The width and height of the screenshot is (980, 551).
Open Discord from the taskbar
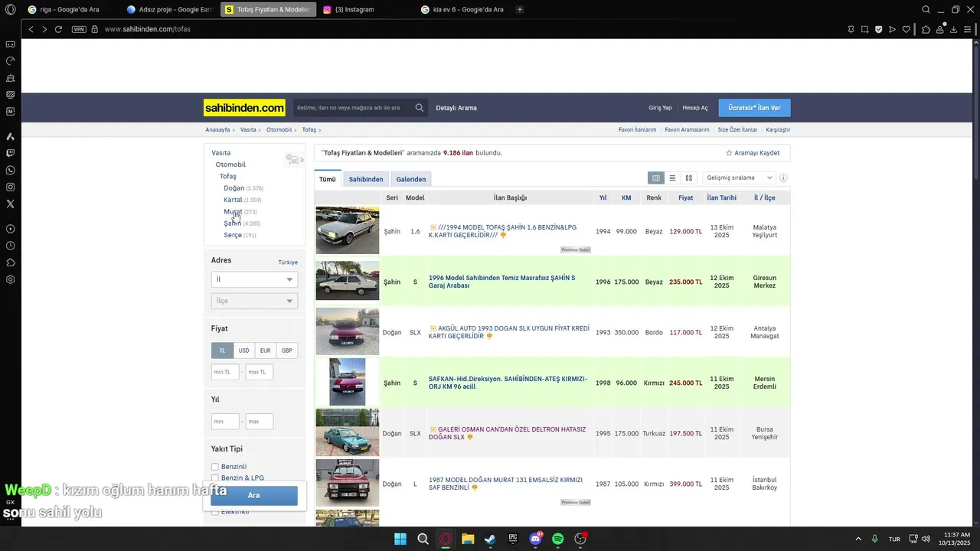[536, 539]
